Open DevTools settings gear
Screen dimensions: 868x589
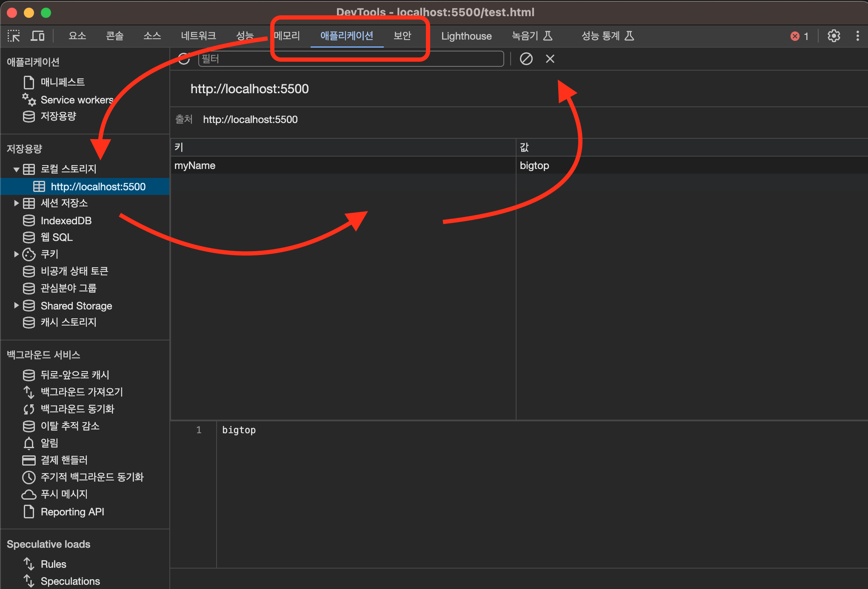(x=834, y=36)
